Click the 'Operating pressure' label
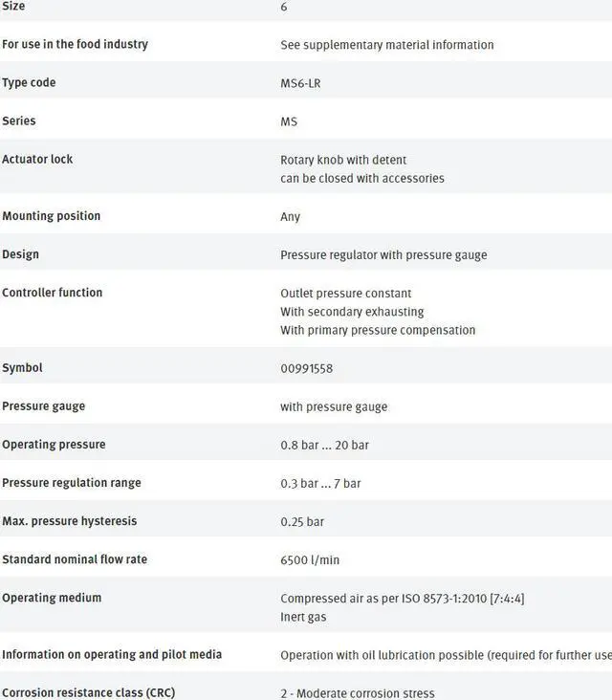The image size is (612, 700). pos(54,445)
